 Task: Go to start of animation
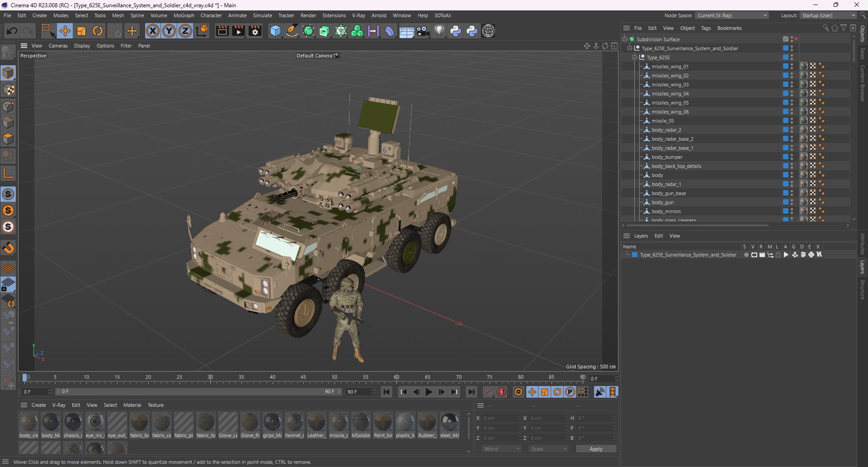pyautogui.click(x=387, y=392)
